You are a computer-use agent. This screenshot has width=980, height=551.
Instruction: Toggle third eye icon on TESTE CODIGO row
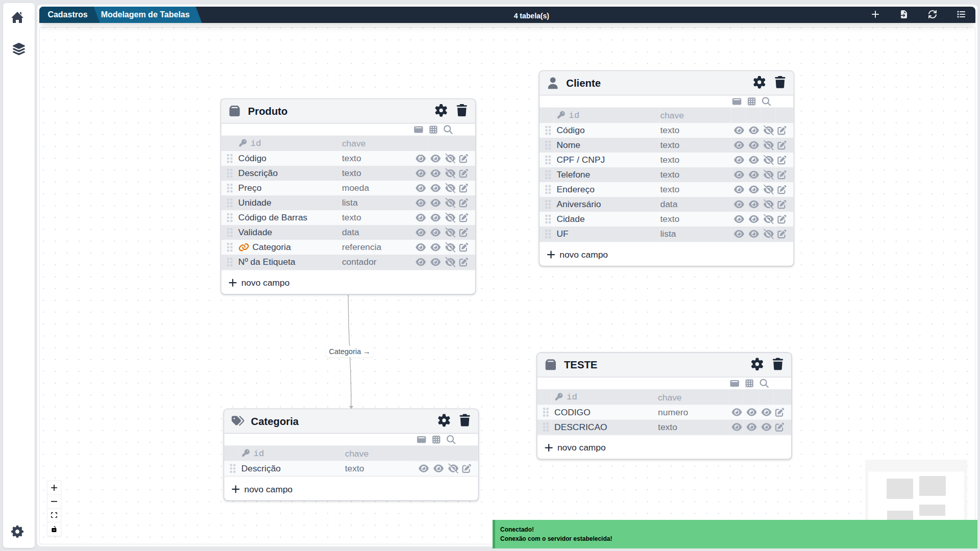coord(766,412)
